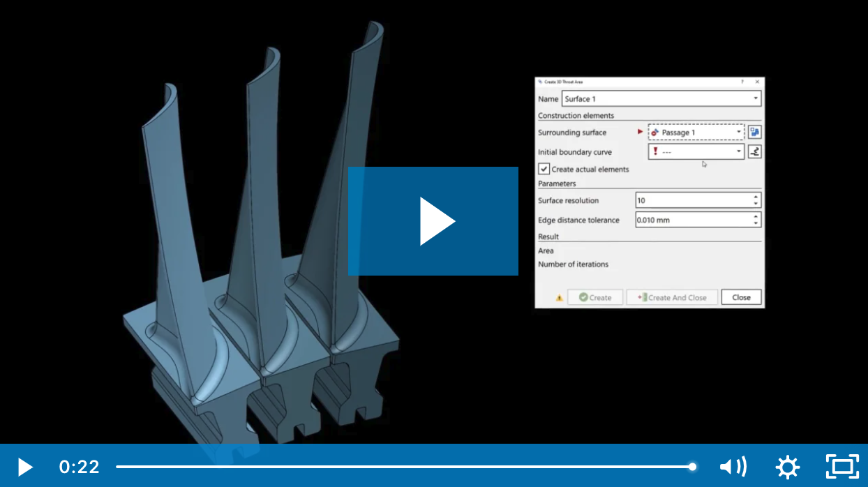Expand the Name dropdown showing Surface 1
Screen dimensions: 868x487
coord(756,99)
